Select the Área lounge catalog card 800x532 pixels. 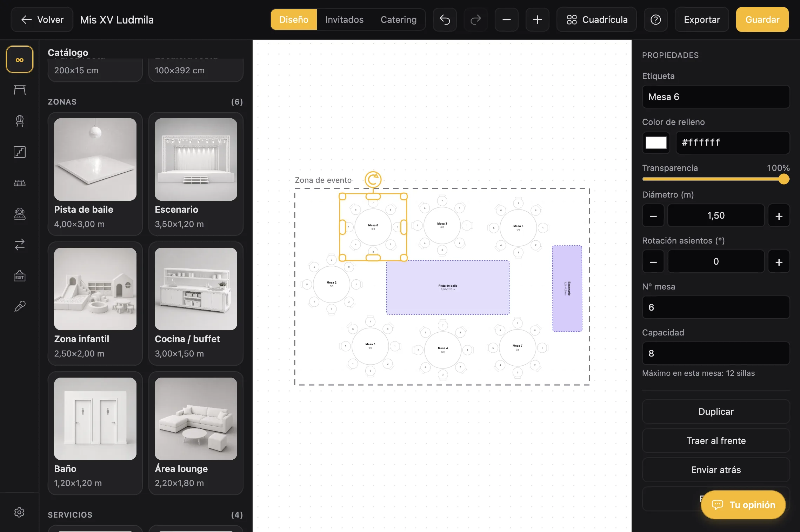pyautogui.click(x=196, y=433)
